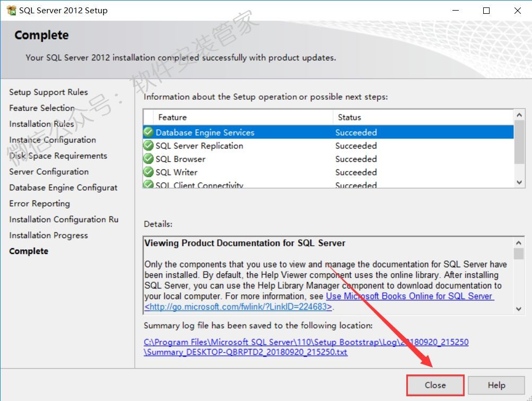Click the Details box scrollbar thumb
Viewport: 532px width, 401px height.
tap(518, 254)
